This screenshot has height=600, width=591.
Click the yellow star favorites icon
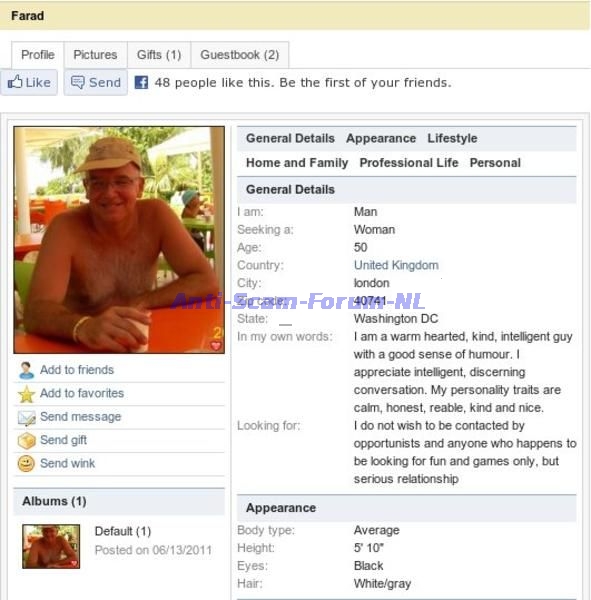(x=26, y=394)
